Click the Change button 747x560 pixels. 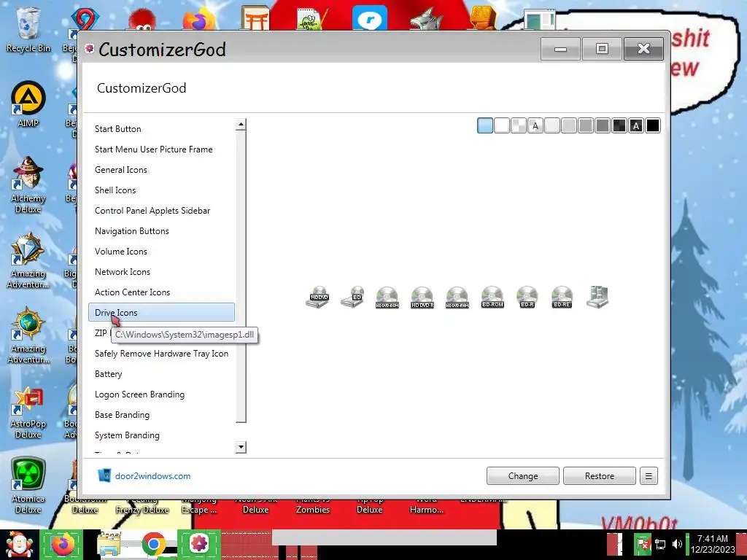[x=522, y=475]
